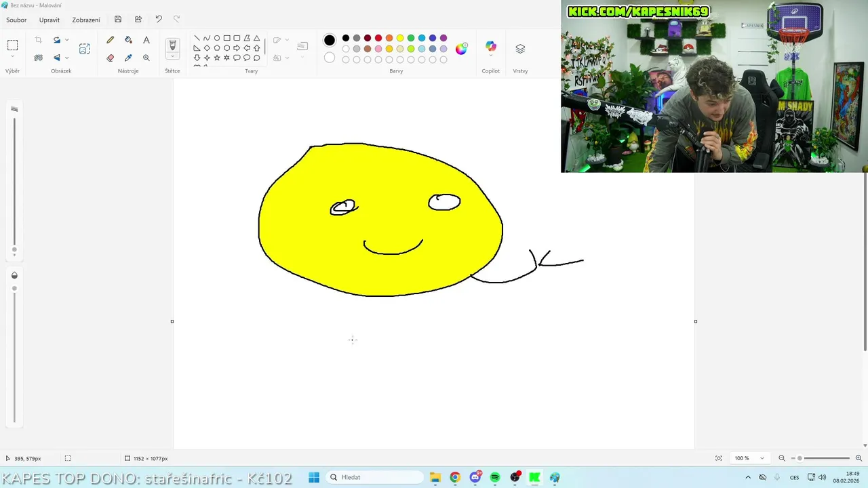
Task: Click the Share icon
Action: (138, 20)
